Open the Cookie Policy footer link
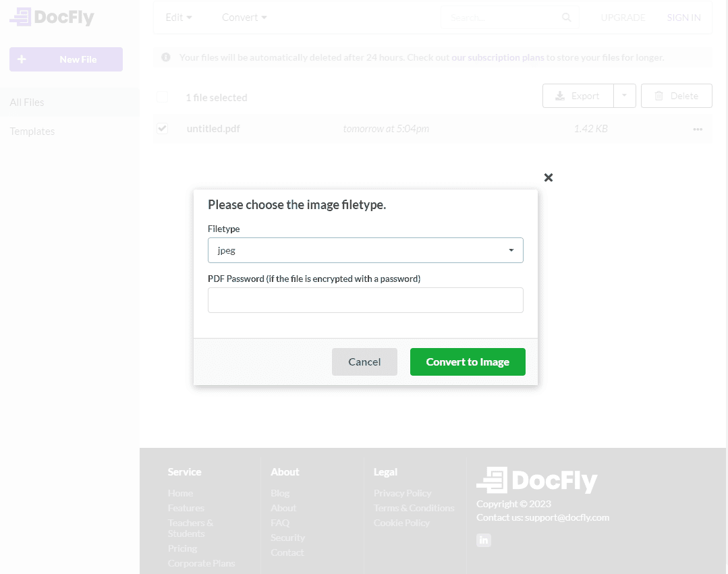The image size is (728, 574). pos(401,523)
